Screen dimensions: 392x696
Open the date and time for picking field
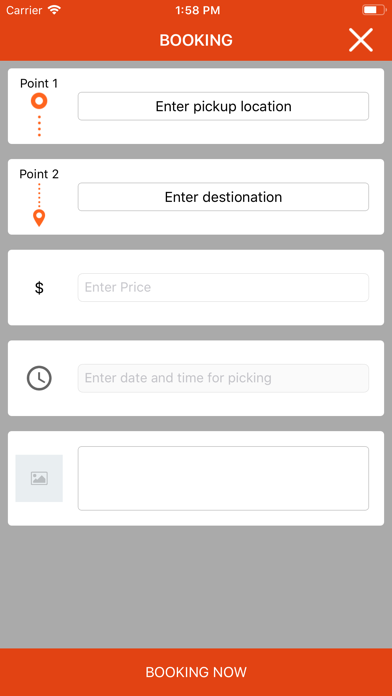(x=223, y=378)
